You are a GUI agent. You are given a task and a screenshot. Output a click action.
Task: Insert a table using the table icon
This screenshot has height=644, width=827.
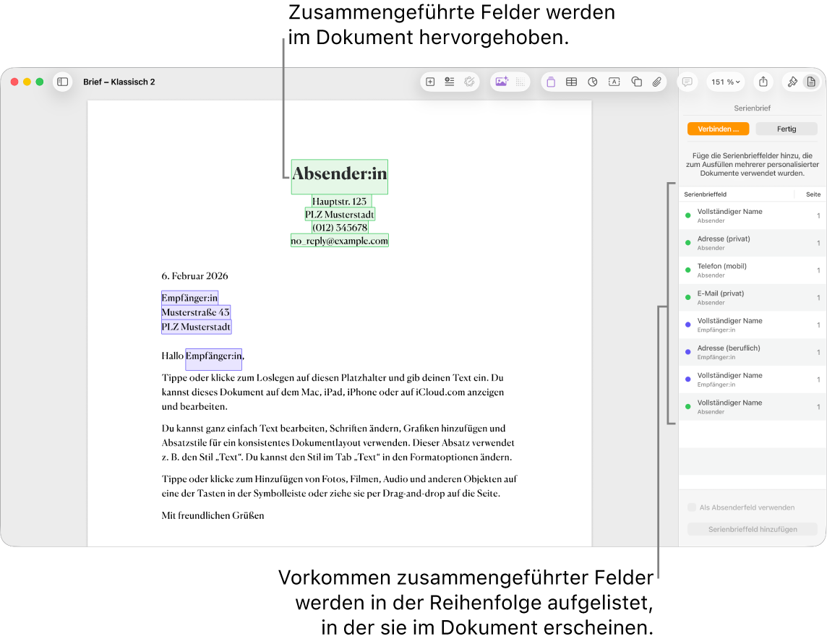tap(571, 82)
